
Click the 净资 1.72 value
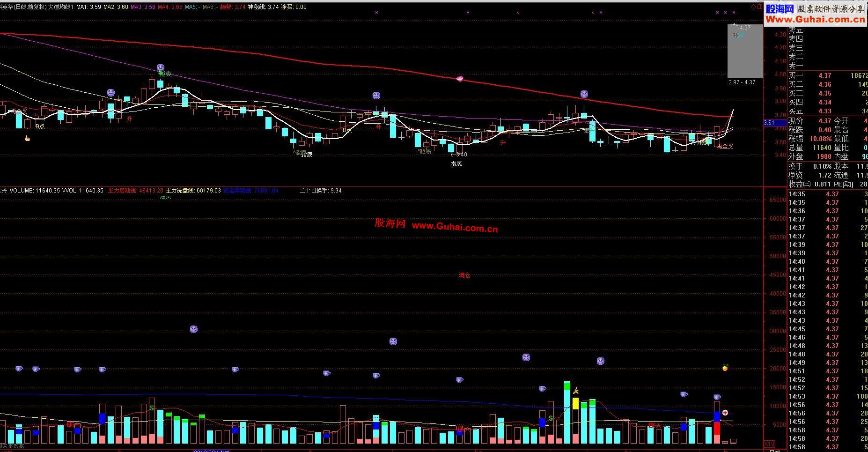(x=825, y=175)
